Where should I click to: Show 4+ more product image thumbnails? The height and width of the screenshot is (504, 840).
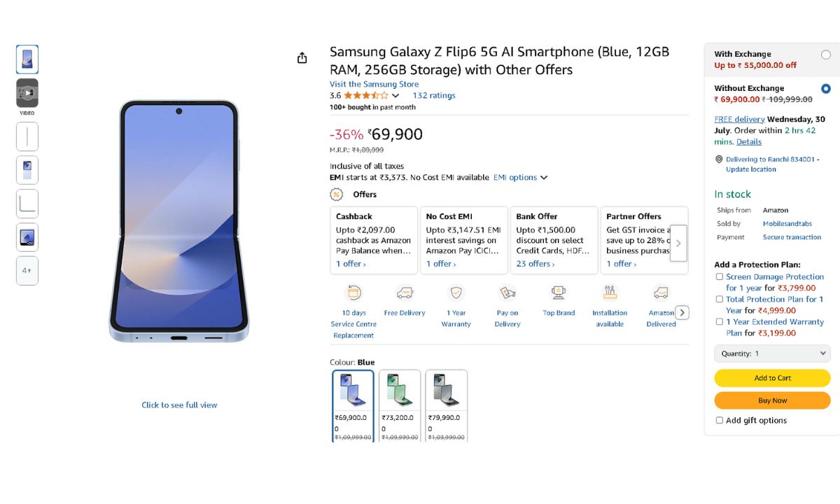[27, 270]
